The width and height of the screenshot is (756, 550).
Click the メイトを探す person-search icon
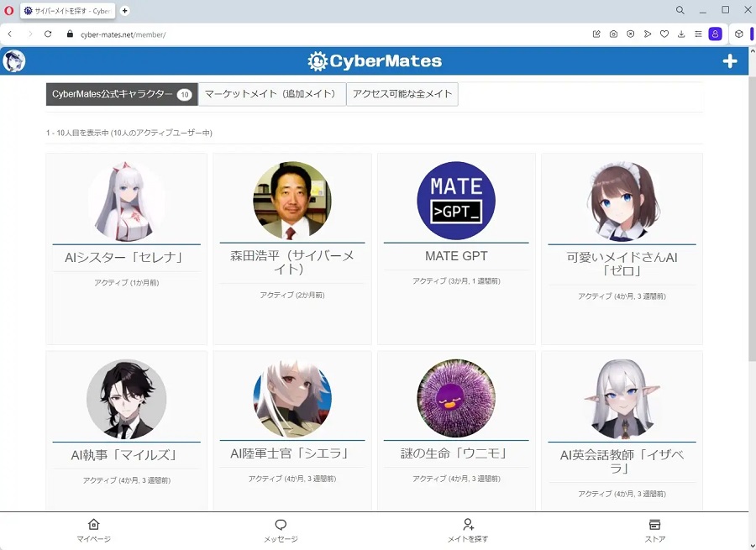click(x=468, y=525)
